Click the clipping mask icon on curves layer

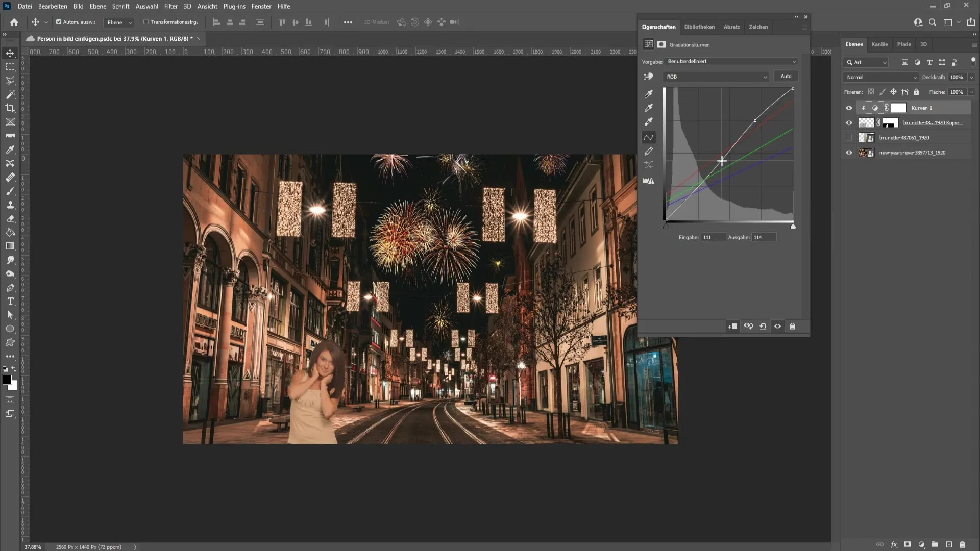point(864,108)
